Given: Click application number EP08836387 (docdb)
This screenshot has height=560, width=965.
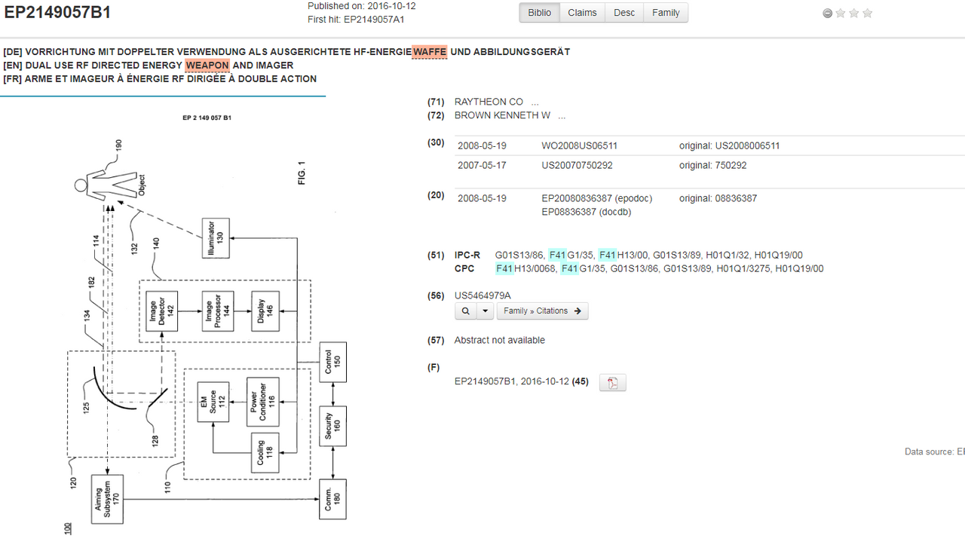Looking at the screenshot, I should [587, 212].
